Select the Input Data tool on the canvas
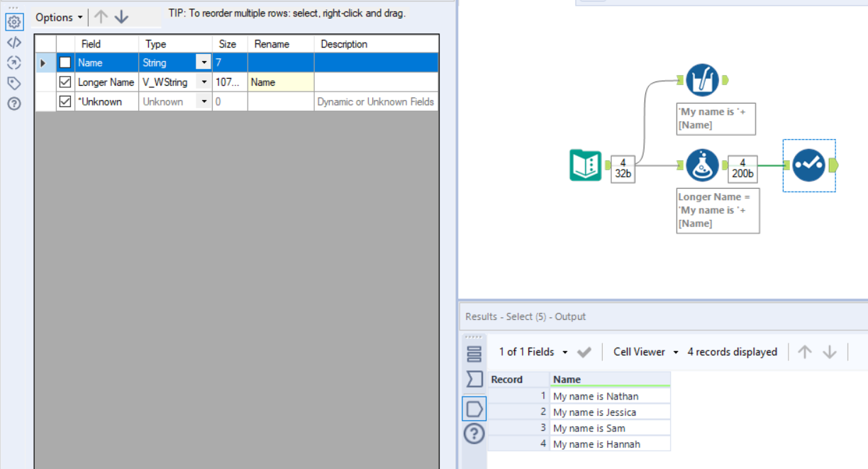The width and height of the screenshot is (868, 469). 585,165
